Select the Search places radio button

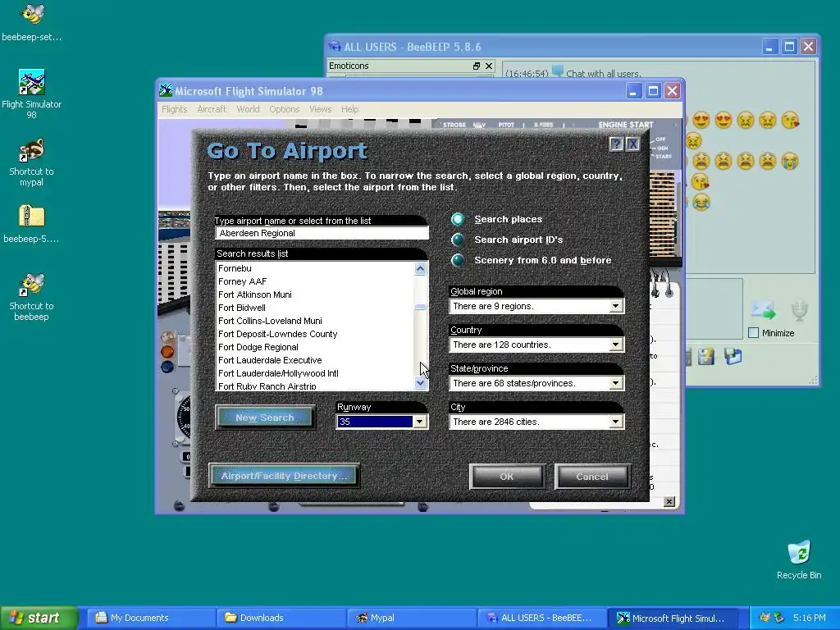point(458,219)
